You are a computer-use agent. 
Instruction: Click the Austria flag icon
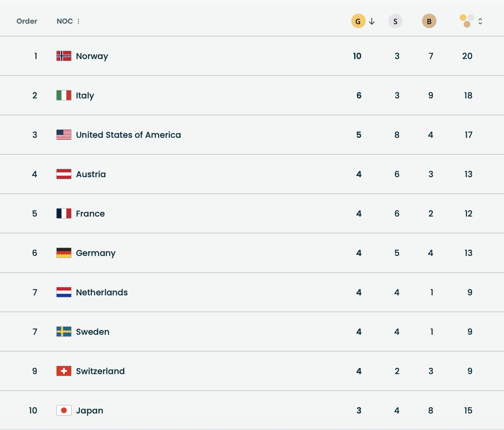(64, 174)
